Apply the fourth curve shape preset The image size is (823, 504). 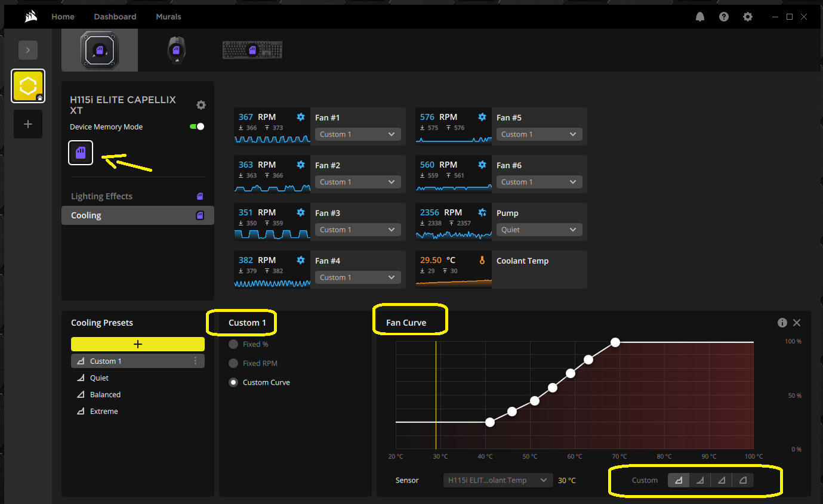pos(743,480)
